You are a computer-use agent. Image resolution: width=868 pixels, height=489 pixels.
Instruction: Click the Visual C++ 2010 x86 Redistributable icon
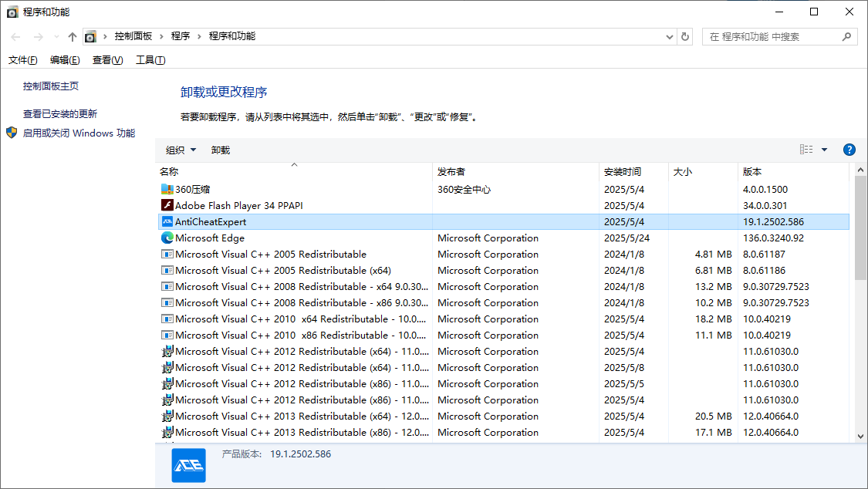(x=167, y=336)
